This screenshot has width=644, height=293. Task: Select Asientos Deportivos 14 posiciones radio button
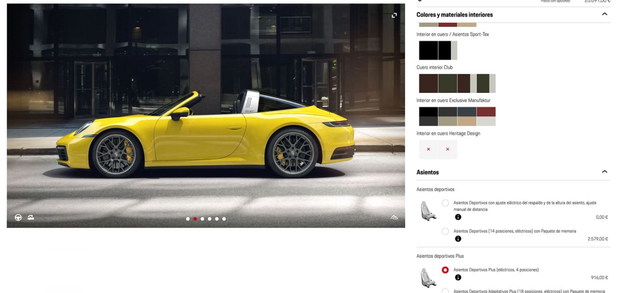coord(445,231)
